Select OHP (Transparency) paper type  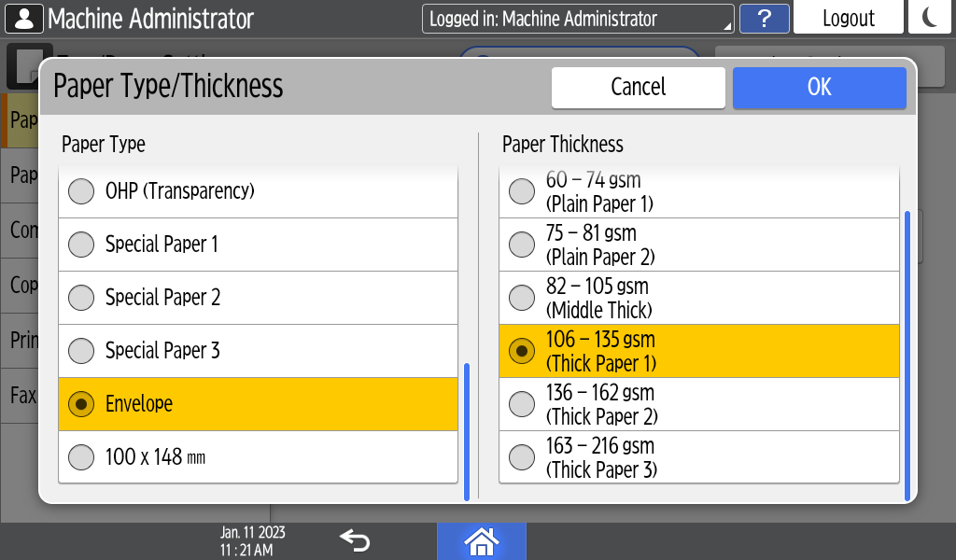coord(258,191)
